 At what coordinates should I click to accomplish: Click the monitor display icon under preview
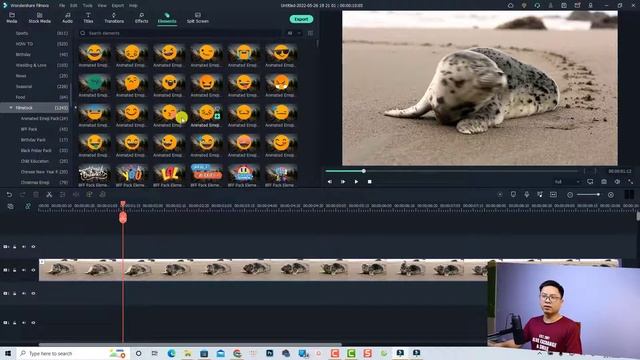(590, 182)
